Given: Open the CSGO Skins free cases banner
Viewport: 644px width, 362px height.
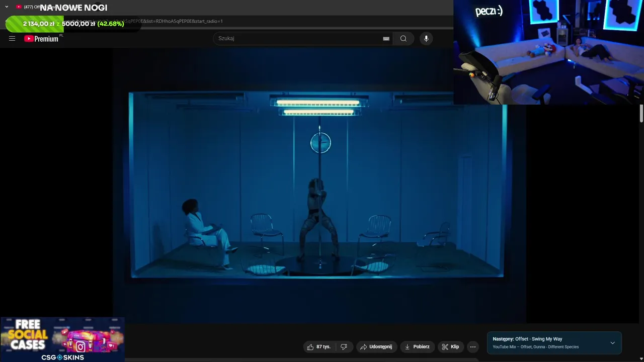Looking at the screenshot, I should (x=62, y=339).
